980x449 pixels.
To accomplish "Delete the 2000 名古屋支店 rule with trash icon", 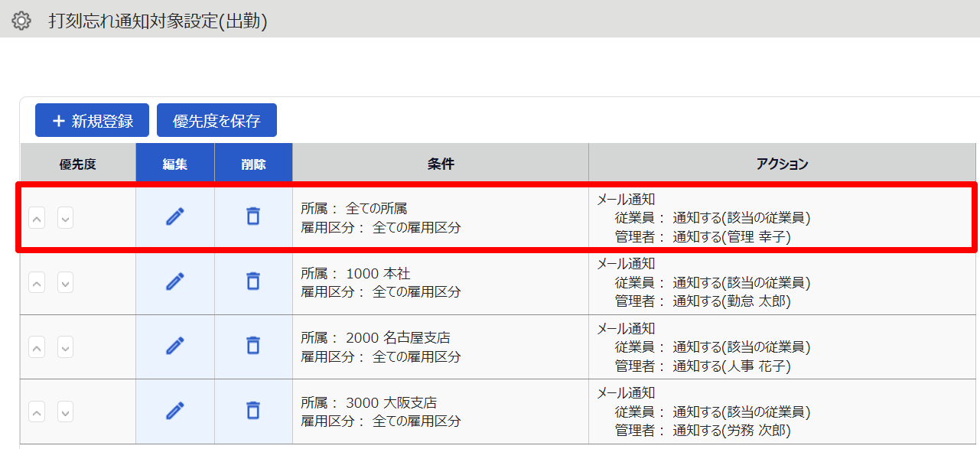I will point(253,346).
